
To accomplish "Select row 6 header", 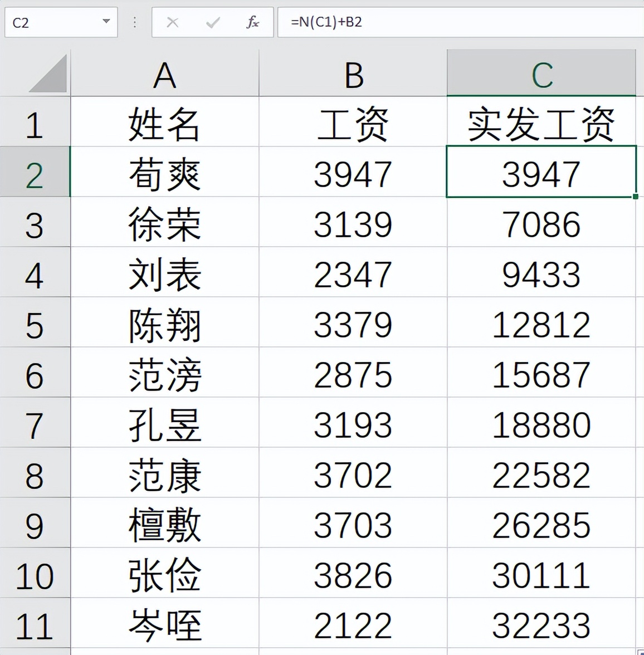I will [35, 372].
